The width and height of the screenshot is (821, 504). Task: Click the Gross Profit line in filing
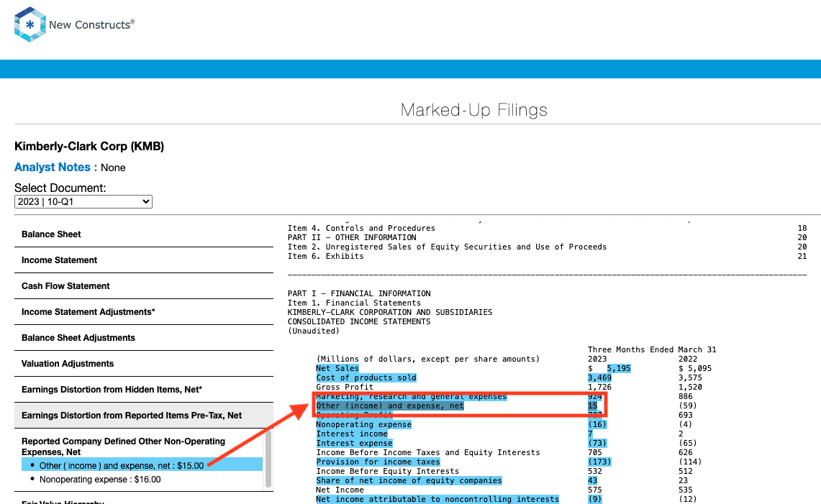tap(345, 388)
